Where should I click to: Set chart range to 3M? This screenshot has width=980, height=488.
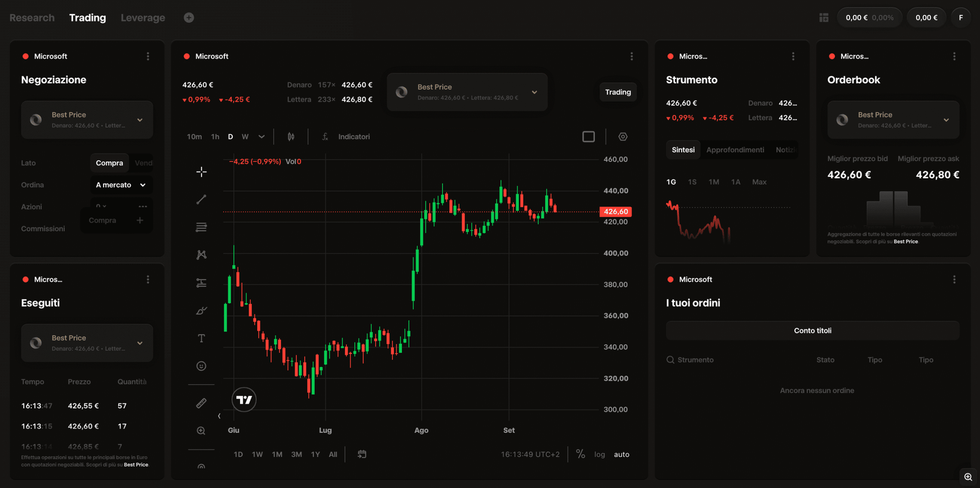coord(296,454)
